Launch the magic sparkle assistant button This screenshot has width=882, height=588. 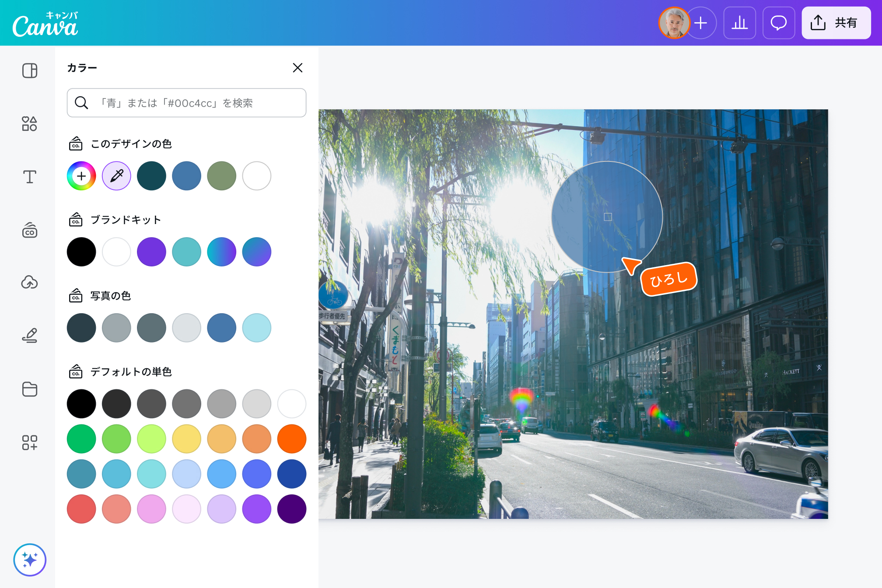click(30, 560)
